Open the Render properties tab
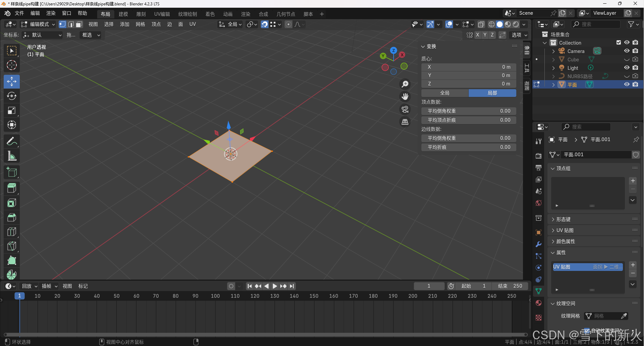 click(538, 156)
